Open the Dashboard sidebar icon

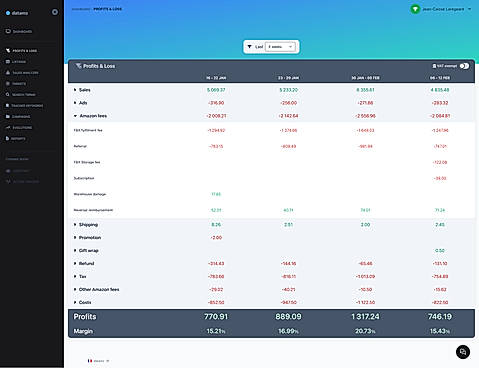[x=8, y=31]
